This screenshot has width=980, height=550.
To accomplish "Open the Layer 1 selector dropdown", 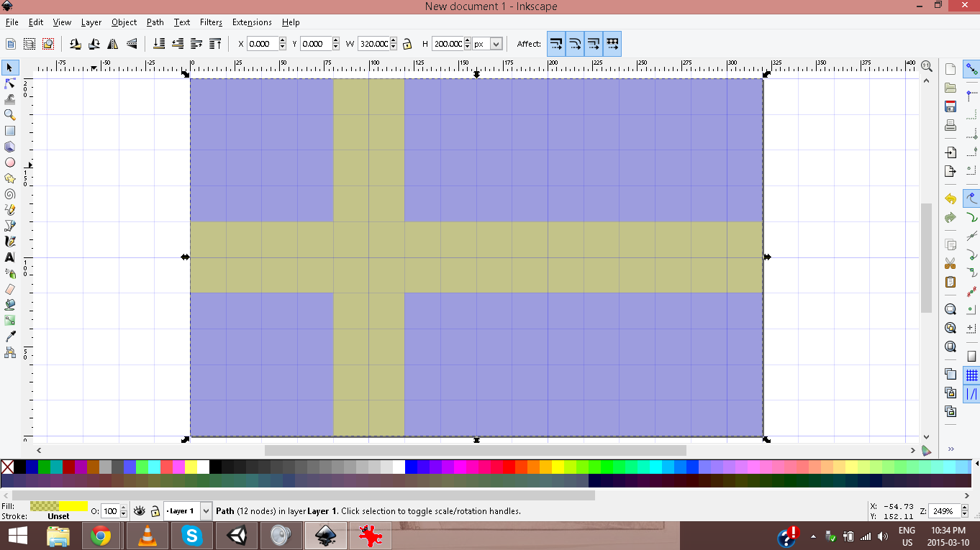I will pos(205,510).
